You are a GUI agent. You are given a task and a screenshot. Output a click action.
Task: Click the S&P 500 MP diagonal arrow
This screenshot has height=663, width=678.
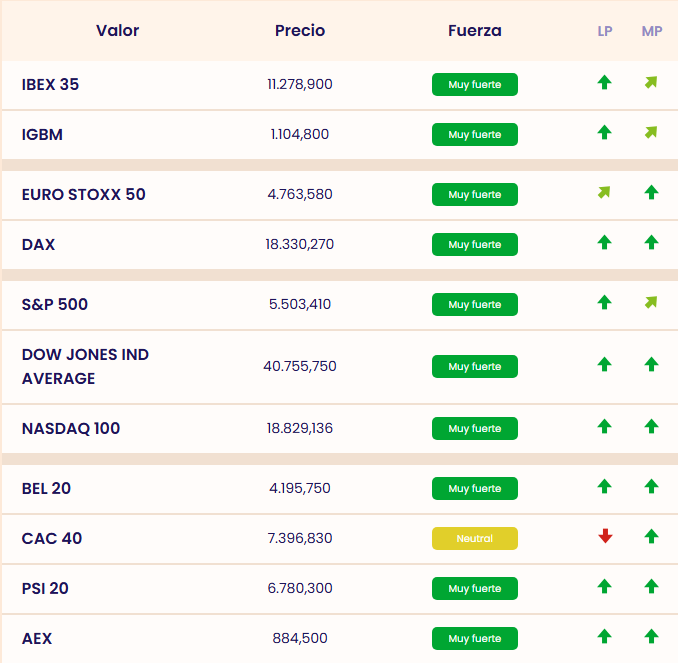pyautogui.click(x=651, y=302)
